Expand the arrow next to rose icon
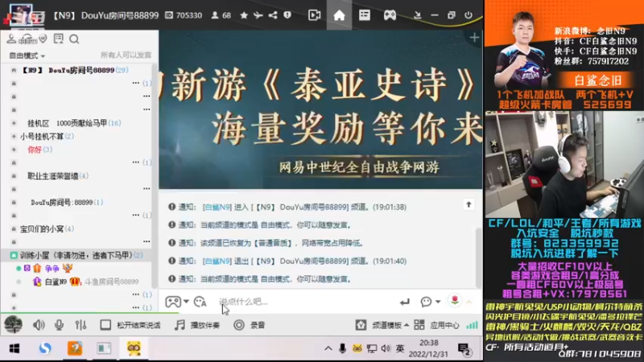This screenshot has width=644, height=362. 469,302
